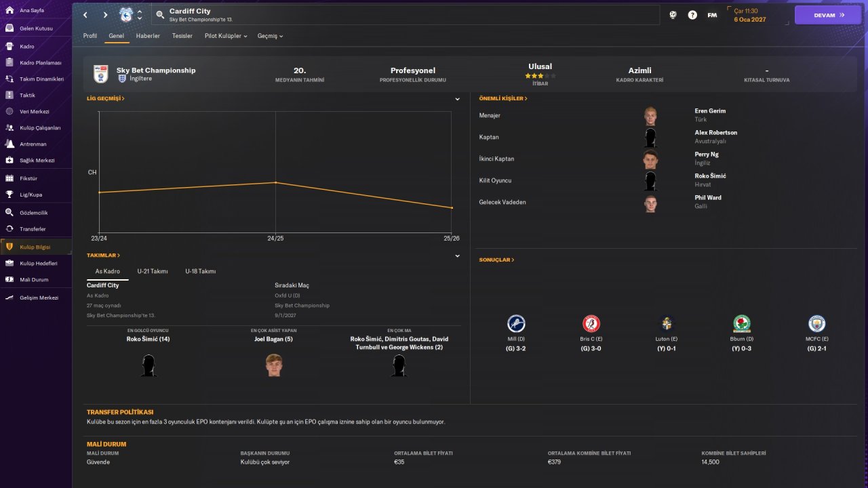Open the FM menu icon
This screenshot has width=868, height=488.
(712, 15)
